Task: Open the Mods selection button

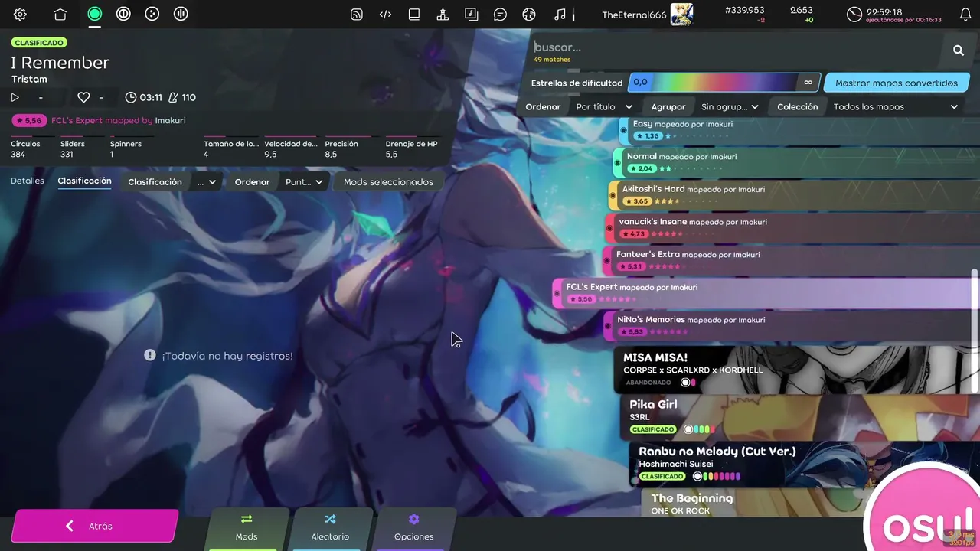Action: pyautogui.click(x=247, y=530)
